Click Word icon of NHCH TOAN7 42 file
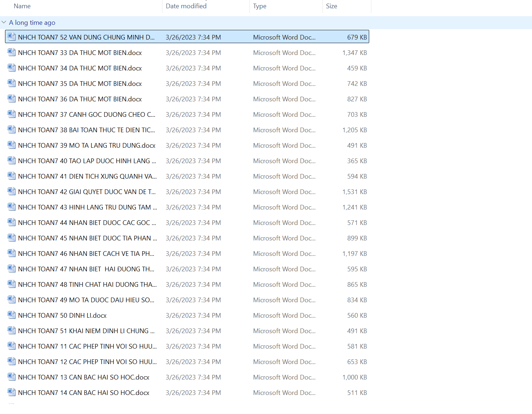Viewport: 532px width, 414px height. [12, 191]
